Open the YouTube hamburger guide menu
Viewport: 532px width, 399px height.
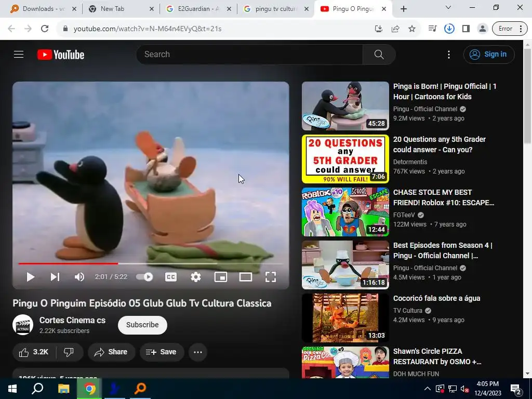(19, 54)
